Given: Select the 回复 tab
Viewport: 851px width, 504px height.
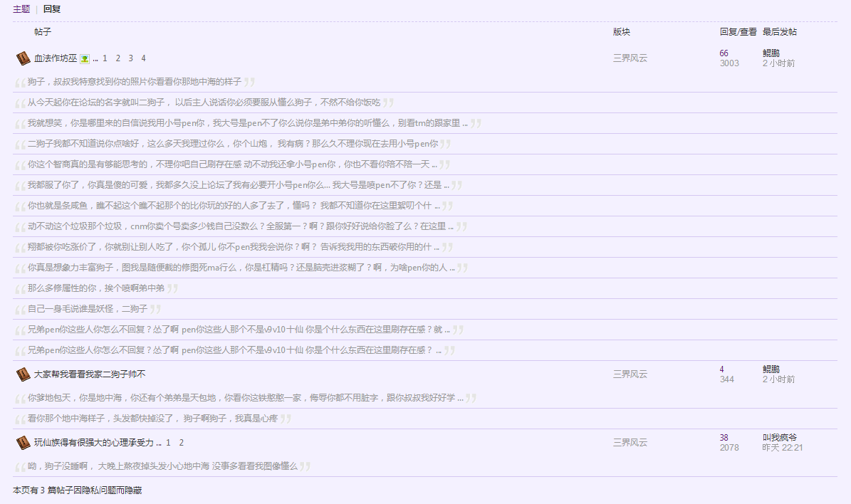Looking at the screenshot, I should [x=52, y=9].
